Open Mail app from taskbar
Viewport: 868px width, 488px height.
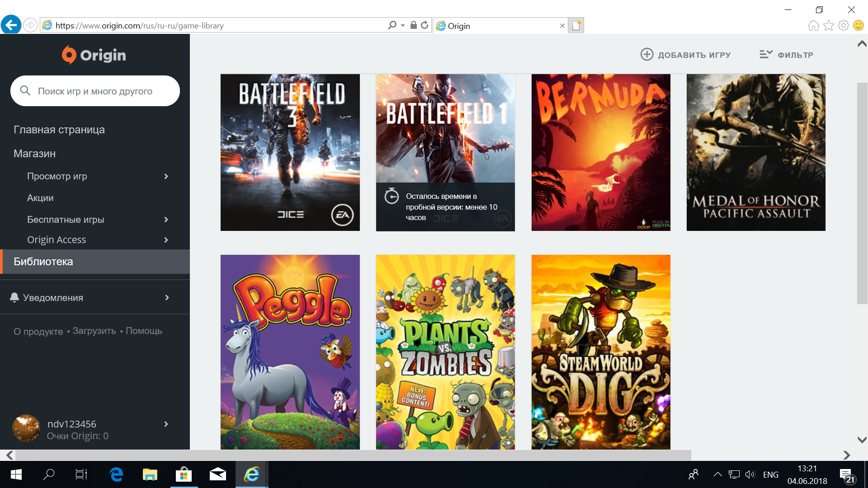click(x=218, y=474)
